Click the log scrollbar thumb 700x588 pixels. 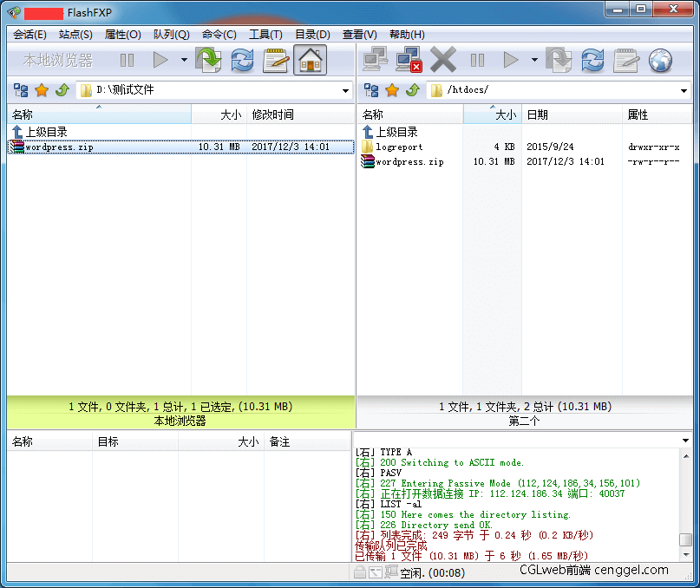pos(686,539)
